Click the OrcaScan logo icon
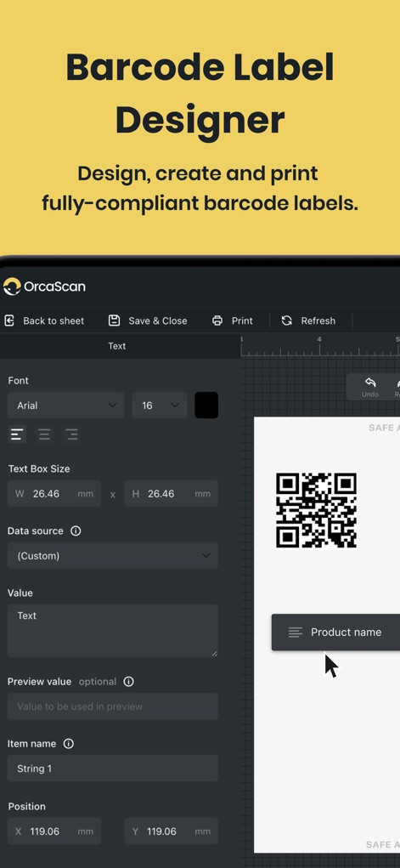400x868 pixels. tap(12, 286)
